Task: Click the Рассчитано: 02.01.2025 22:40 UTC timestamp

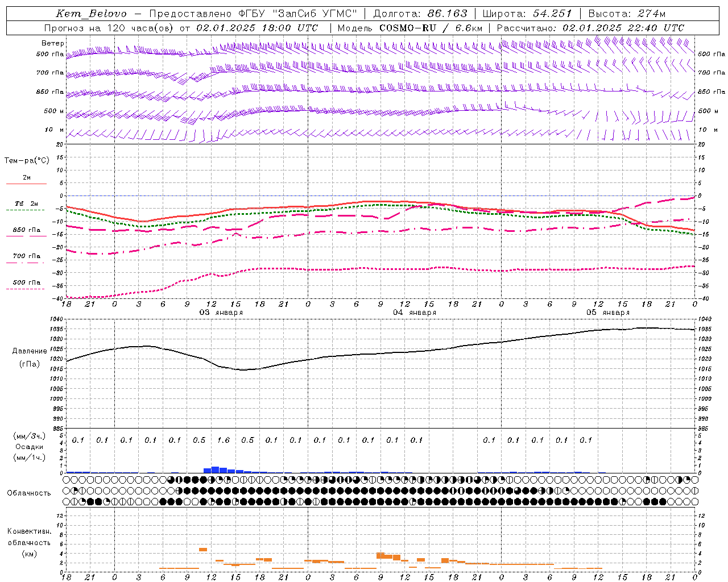Action: click(590, 28)
